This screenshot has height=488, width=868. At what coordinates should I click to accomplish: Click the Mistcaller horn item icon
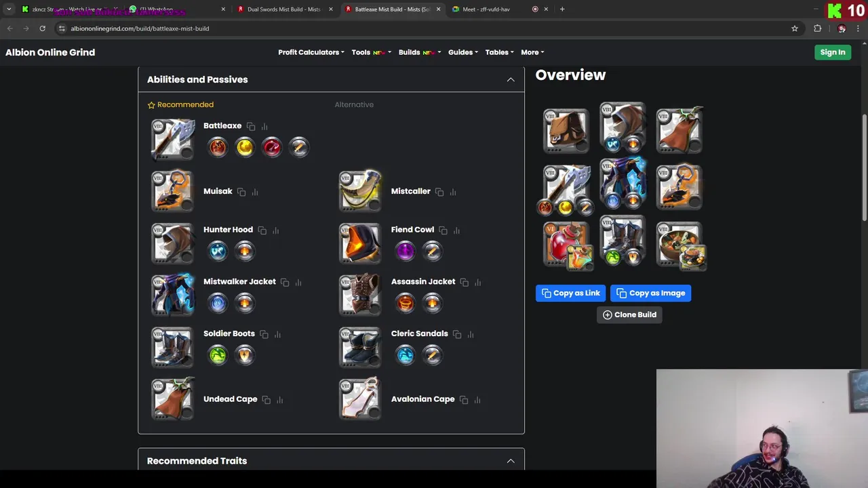361,191
